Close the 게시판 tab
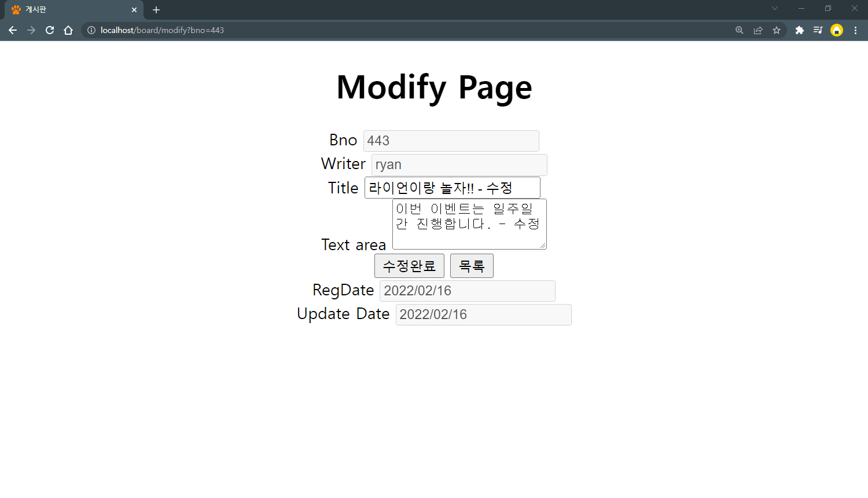Screen dimensions: 868x498 pyautogui.click(x=134, y=9)
